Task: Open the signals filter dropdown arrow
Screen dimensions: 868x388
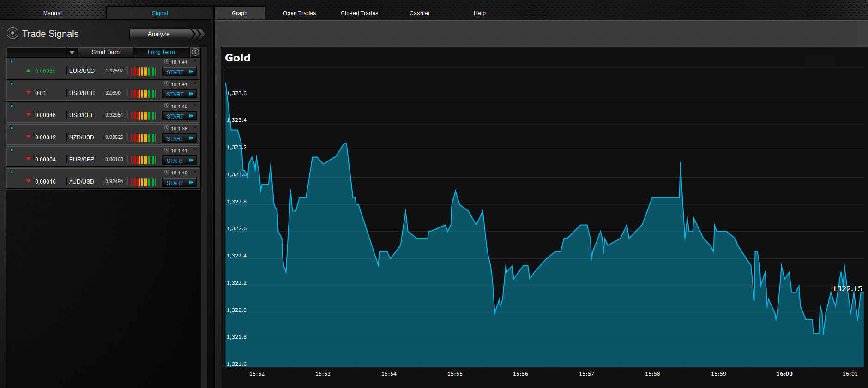Action: tap(72, 53)
